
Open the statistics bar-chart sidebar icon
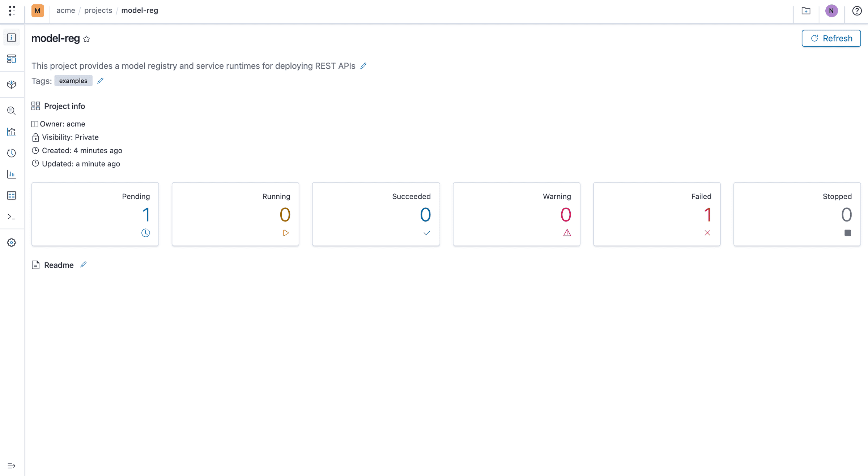pyautogui.click(x=12, y=174)
